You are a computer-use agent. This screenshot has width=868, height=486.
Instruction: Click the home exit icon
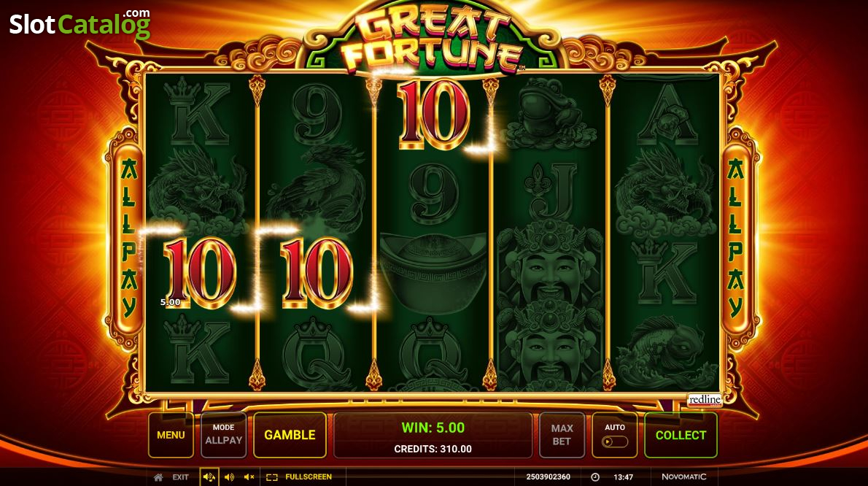(158, 477)
